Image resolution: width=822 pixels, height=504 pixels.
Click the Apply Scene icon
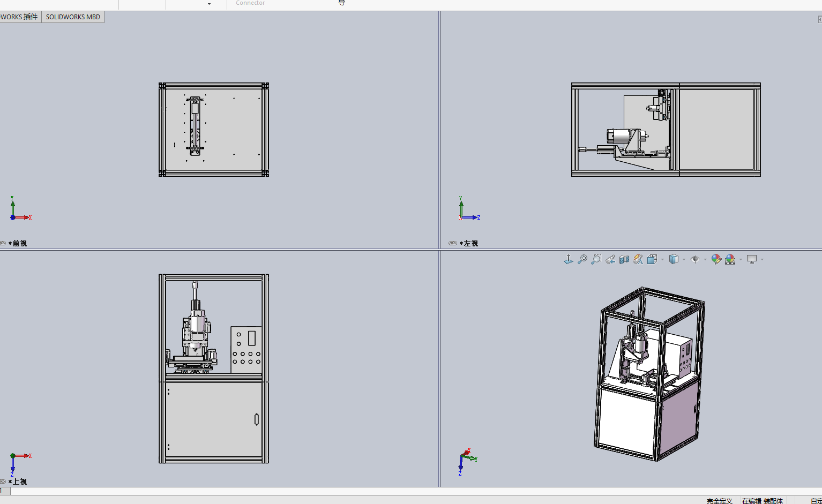pyautogui.click(x=730, y=259)
